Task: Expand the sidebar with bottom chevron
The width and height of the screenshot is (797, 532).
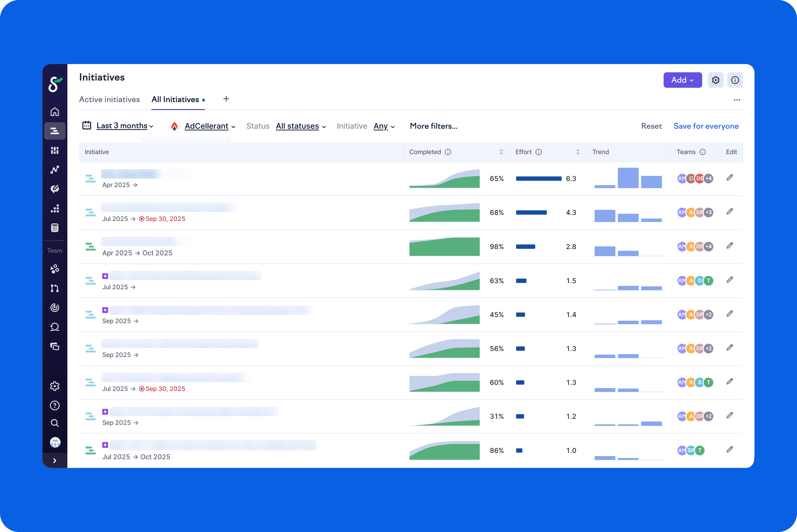Action: click(x=55, y=460)
